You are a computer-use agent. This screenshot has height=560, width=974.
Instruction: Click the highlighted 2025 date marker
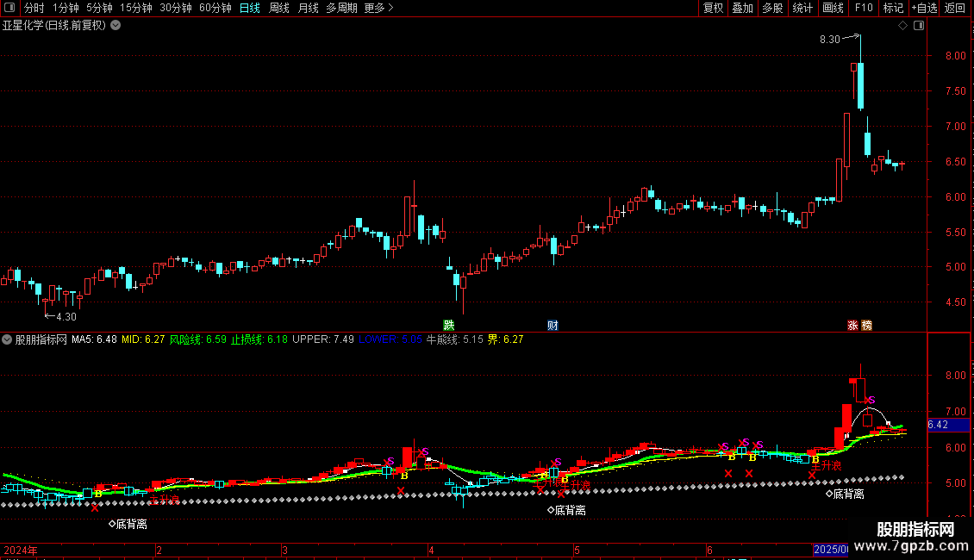[831, 550]
